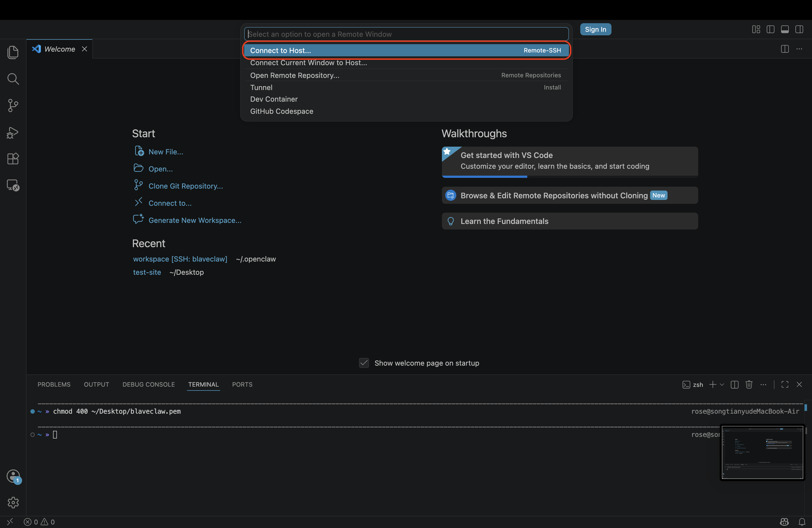This screenshot has width=812, height=528.
Task: Click the chmod 400 command line in terminal
Action: [117, 411]
